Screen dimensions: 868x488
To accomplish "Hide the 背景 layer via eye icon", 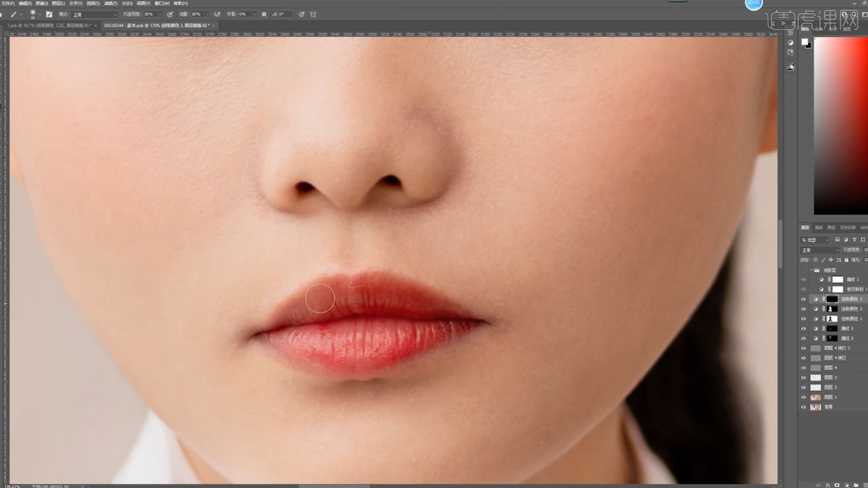I will [803, 407].
